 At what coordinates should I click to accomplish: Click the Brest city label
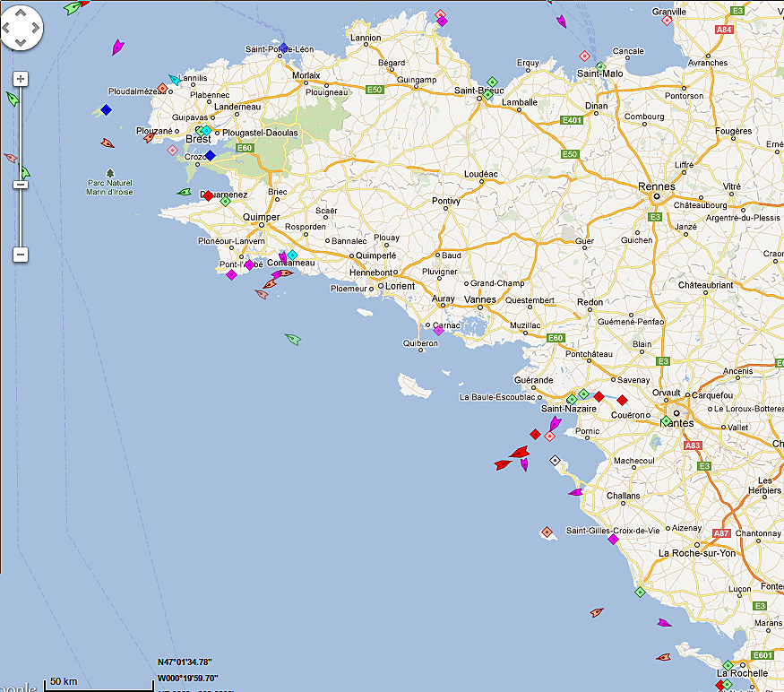[x=199, y=139]
